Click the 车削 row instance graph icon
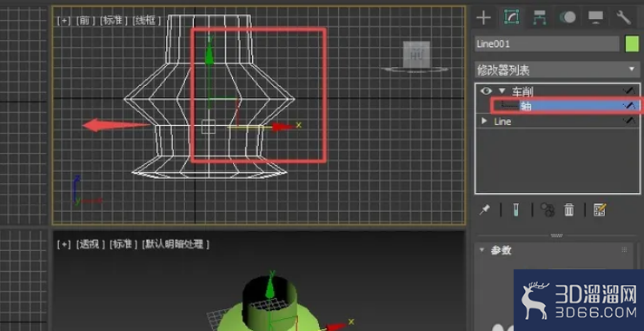Viewport: 644px width, 331px height. click(629, 90)
